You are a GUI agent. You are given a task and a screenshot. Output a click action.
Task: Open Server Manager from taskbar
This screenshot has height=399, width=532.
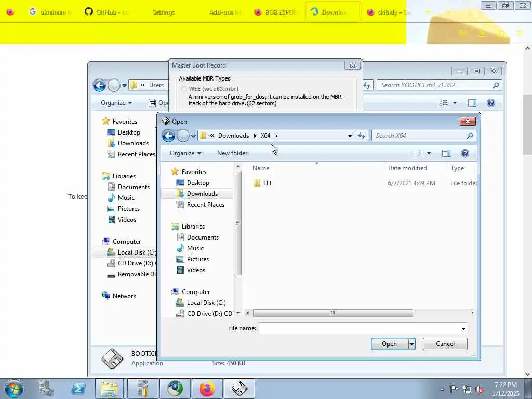[x=46, y=389]
